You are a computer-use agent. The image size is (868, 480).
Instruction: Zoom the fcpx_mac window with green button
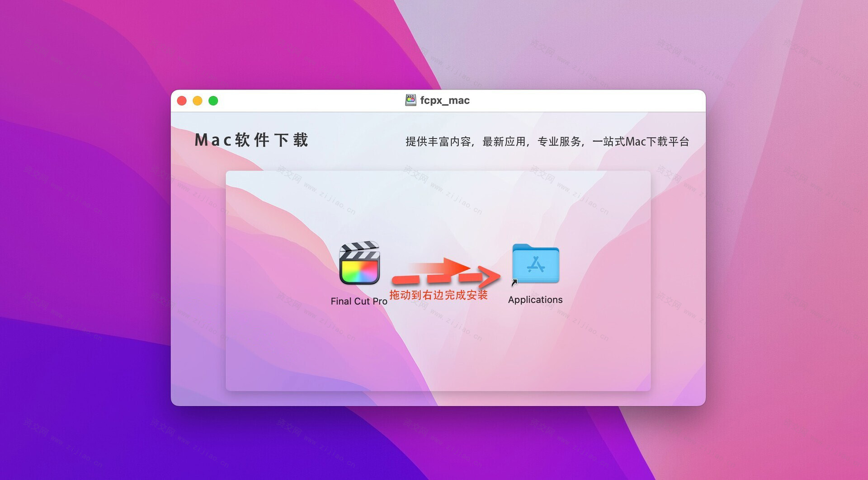tap(213, 101)
